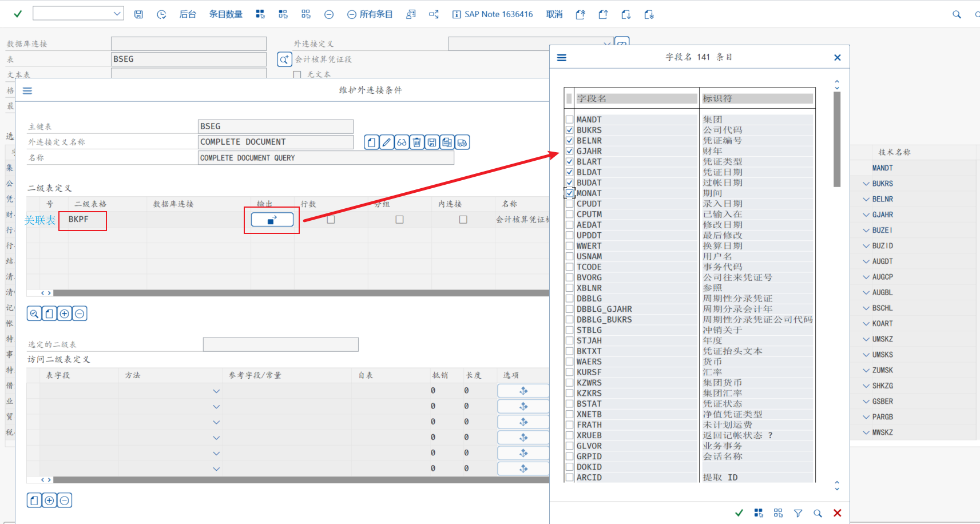Click the magnifier detail icon below 二级表定义 table
This screenshot has width=980, height=524.
(x=34, y=313)
